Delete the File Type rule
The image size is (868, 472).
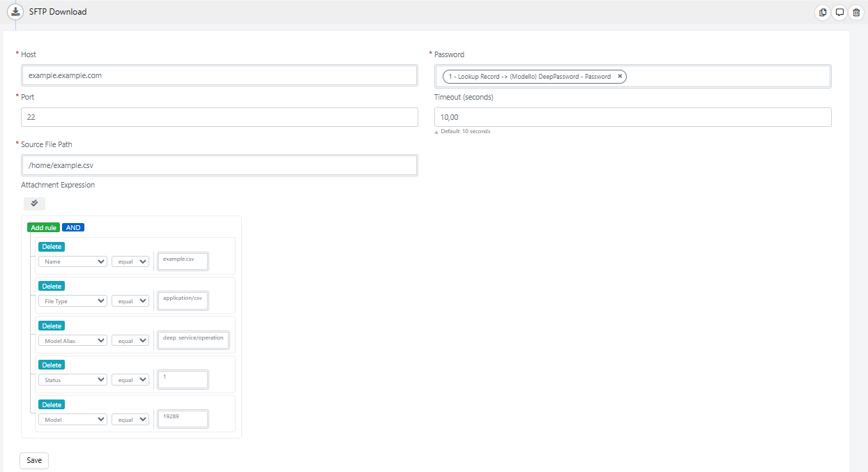52,287
